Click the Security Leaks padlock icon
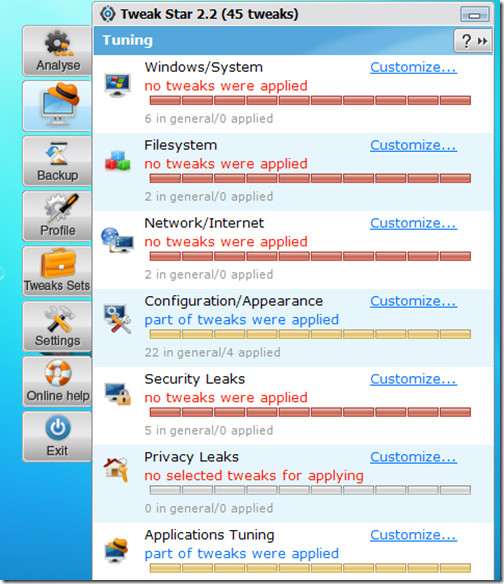The width and height of the screenshot is (504, 584). coord(117,394)
